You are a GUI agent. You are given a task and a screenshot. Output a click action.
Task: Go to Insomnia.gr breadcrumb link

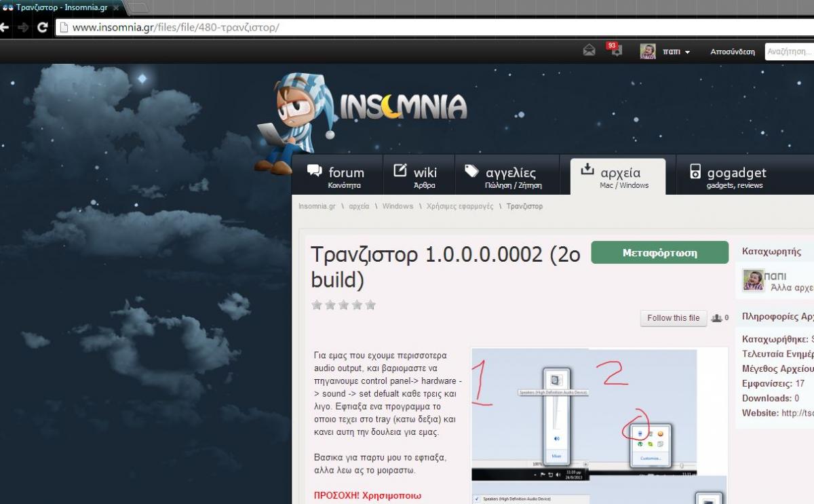317,206
